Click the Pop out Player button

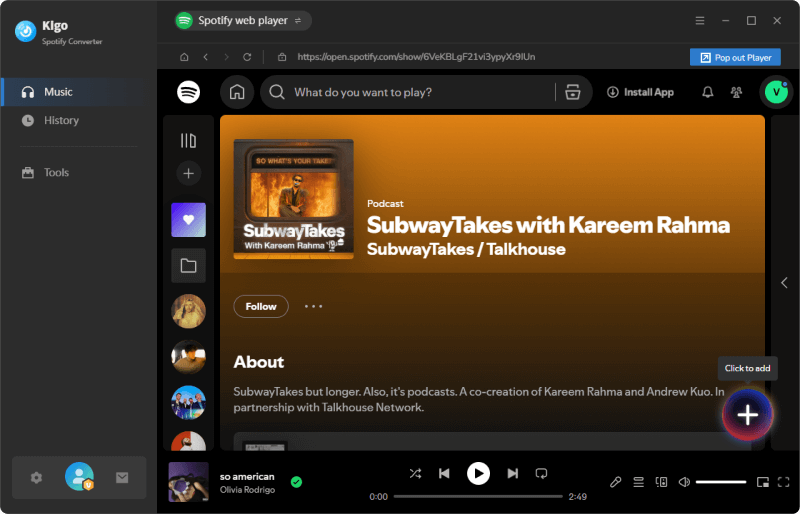735,57
